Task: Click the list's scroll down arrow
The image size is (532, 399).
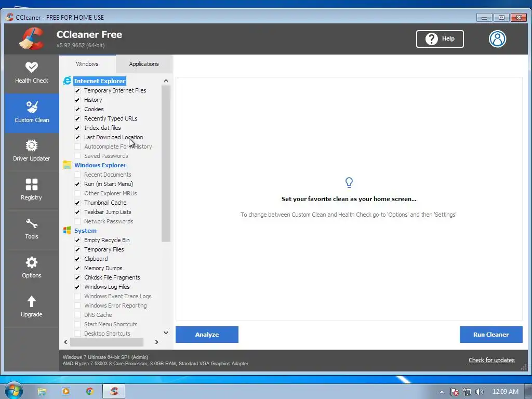Action: click(x=166, y=333)
